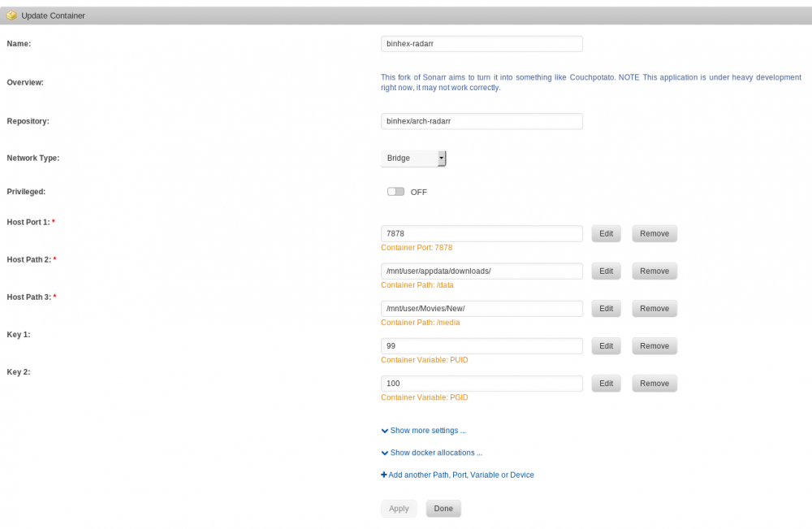Click the 'Container Variable: PUID' label

424,360
